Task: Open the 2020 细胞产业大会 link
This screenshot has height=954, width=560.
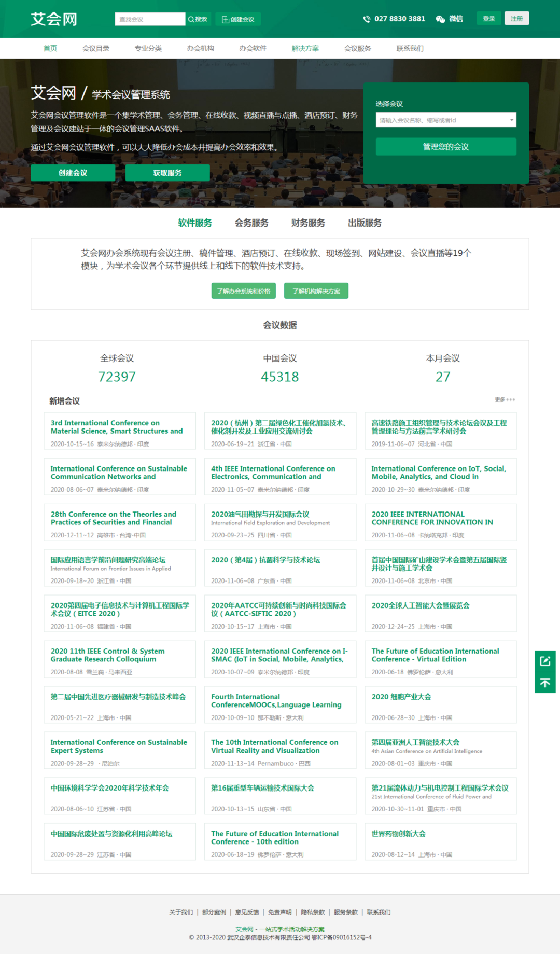Action: click(x=401, y=697)
